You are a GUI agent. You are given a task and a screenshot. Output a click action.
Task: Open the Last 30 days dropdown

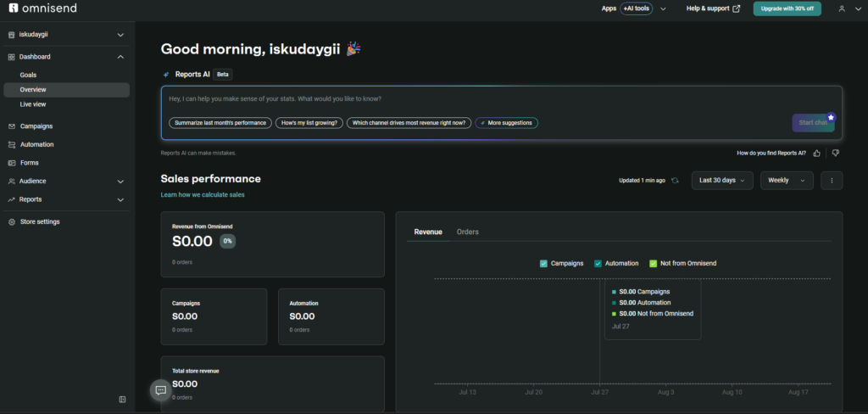722,181
